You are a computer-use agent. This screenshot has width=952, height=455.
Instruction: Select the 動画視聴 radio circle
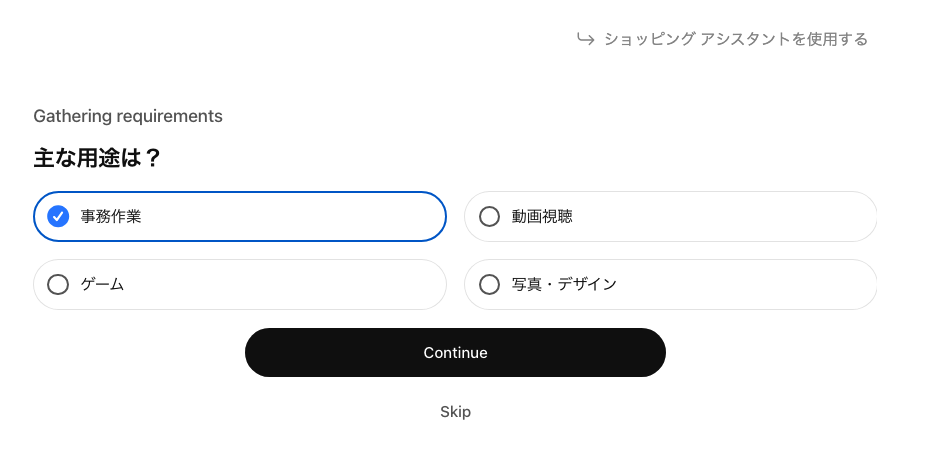click(489, 216)
